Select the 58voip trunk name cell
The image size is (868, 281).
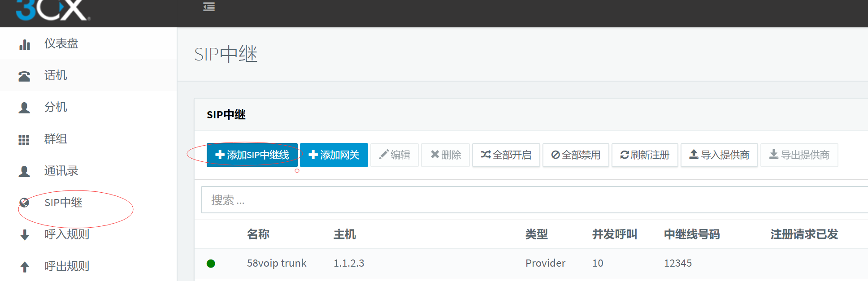[277, 263]
